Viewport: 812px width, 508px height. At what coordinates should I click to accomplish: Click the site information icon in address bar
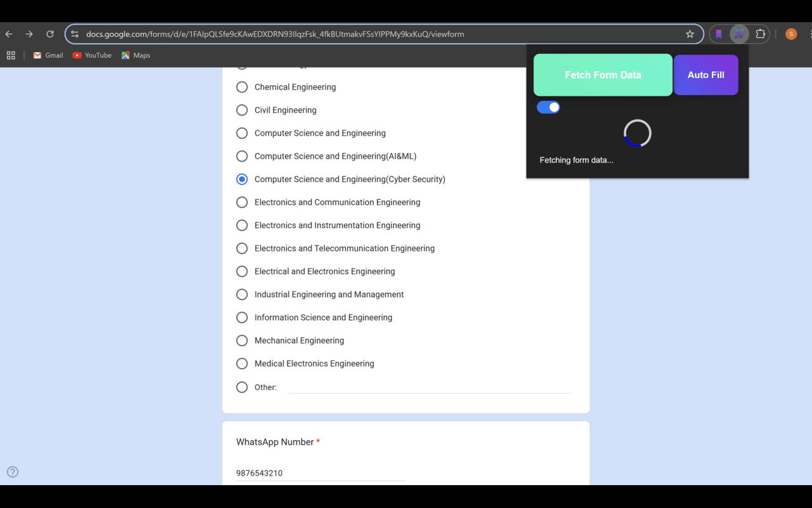click(75, 34)
